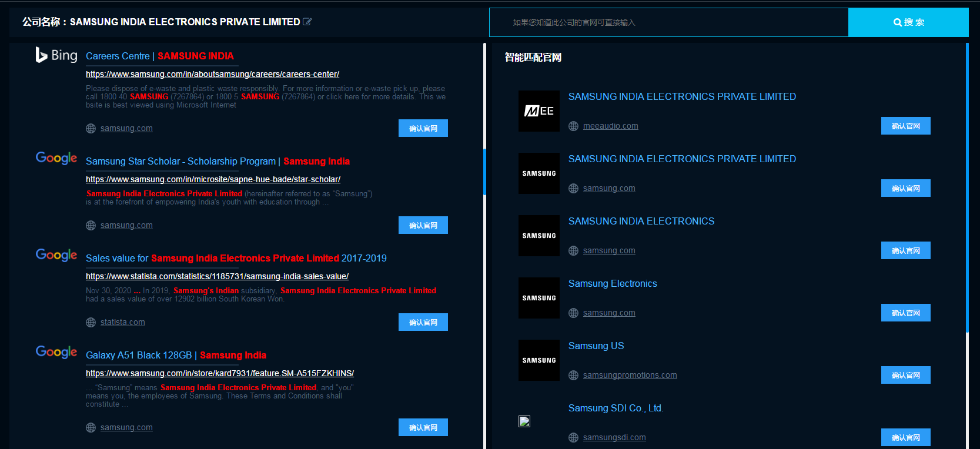Focus the official website URL input field
The height and width of the screenshot is (449, 980).
pos(669,22)
